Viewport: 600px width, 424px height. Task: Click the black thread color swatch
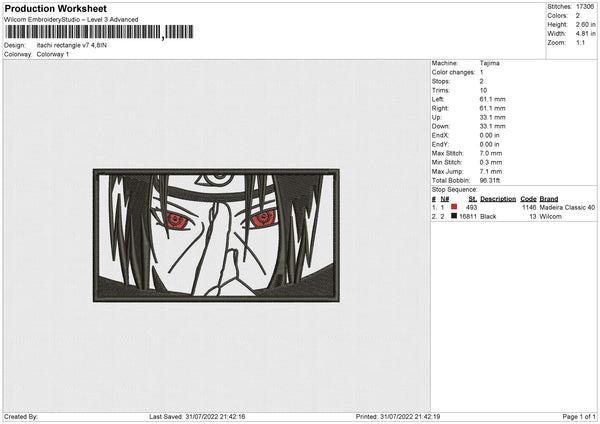454,216
